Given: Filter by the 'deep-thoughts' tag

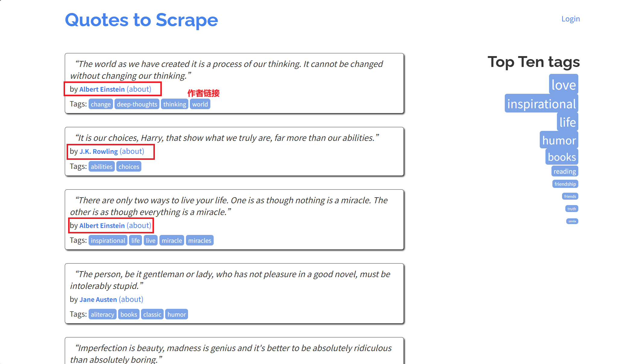Looking at the screenshot, I should [137, 104].
